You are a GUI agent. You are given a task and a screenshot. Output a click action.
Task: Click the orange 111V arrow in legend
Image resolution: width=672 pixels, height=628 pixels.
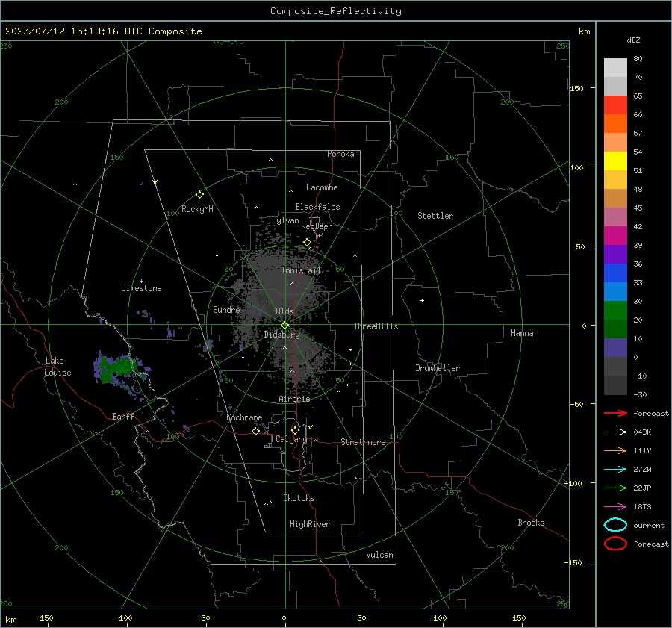[x=615, y=450]
